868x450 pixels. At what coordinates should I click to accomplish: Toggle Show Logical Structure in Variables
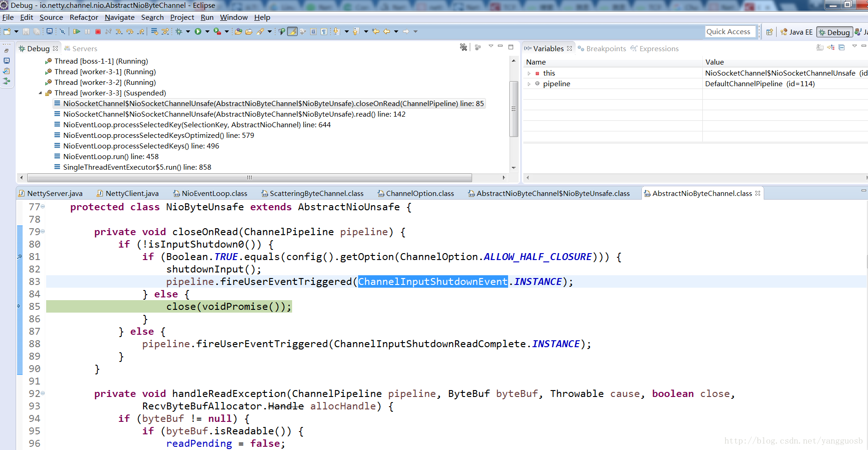click(x=831, y=47)
